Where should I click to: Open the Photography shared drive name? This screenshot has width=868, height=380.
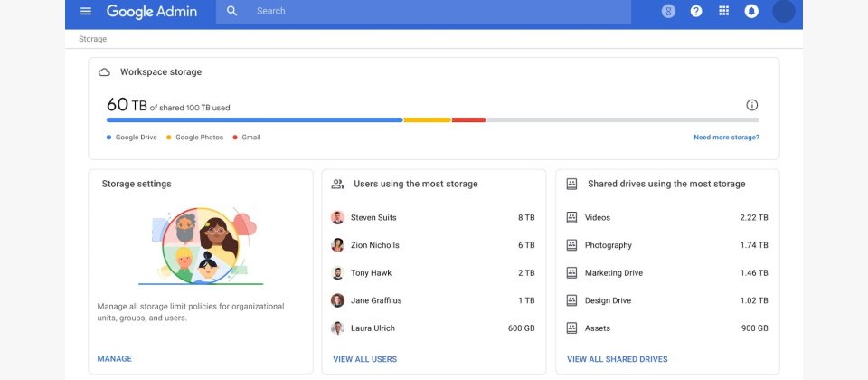point(609,245)
